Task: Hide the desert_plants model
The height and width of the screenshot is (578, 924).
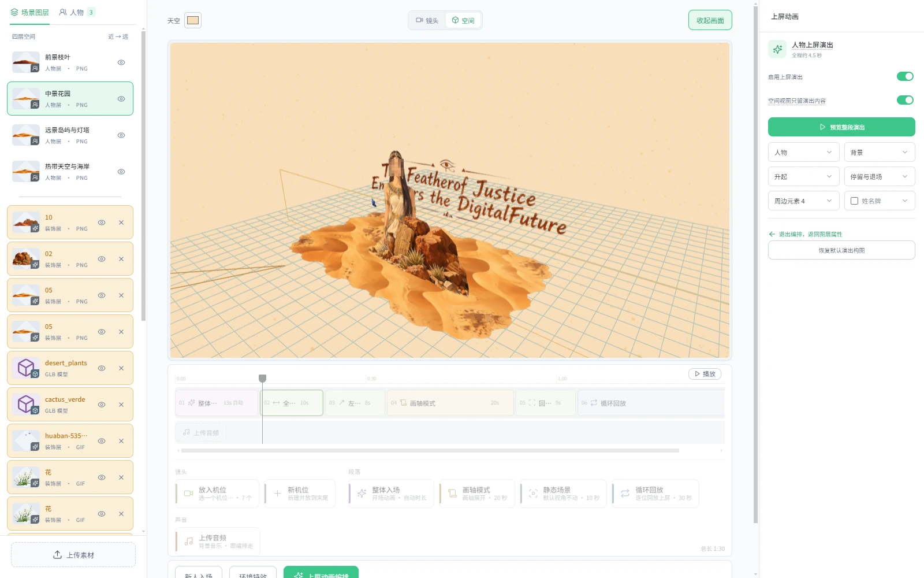Action: pos(102,368)
